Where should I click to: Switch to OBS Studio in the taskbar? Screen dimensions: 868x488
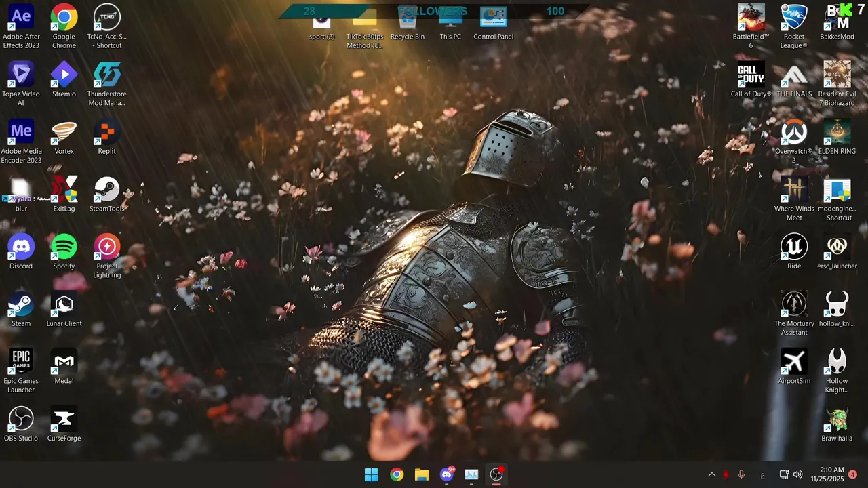(496, 474)
